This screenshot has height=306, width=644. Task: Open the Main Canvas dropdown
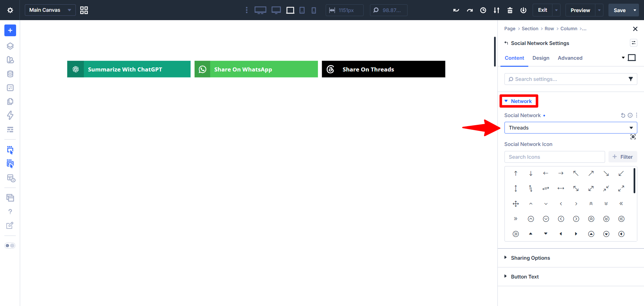pos(50,10)
